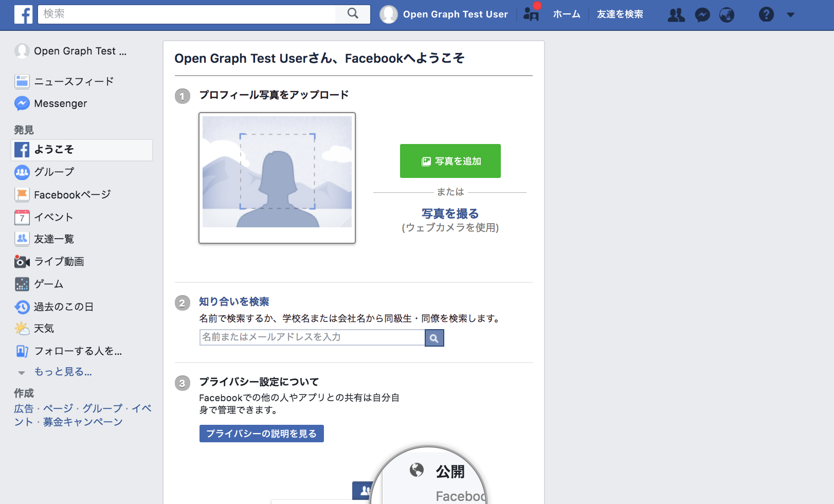
Task: Click the プライバシーの説明を見る button
Action: pyautogui.click(x=262, y=434)
